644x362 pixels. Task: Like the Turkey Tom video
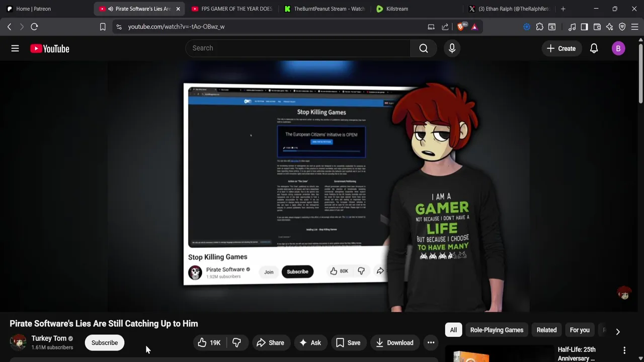coord(209,343)
